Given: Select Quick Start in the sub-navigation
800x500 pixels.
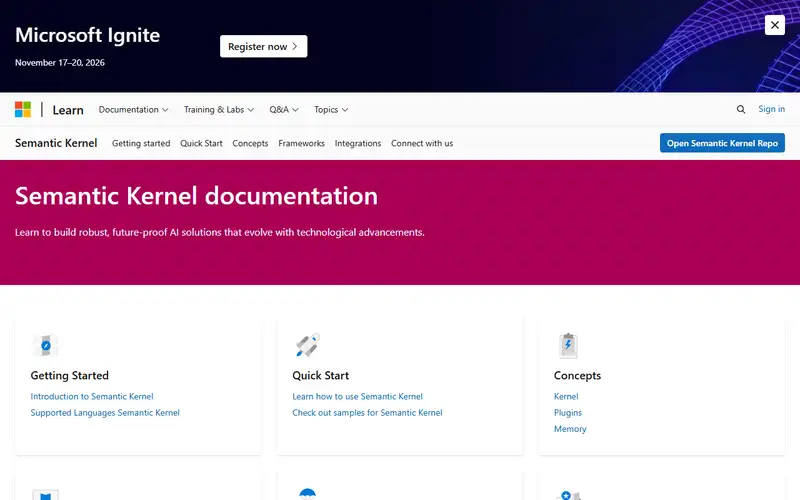Looking at the screenshot, I should 201,143.
